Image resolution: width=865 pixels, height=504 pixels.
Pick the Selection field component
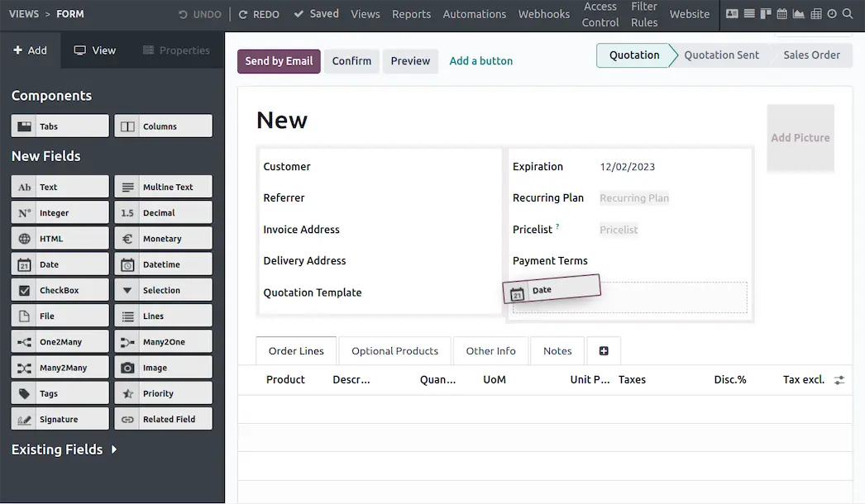[163, 289]
